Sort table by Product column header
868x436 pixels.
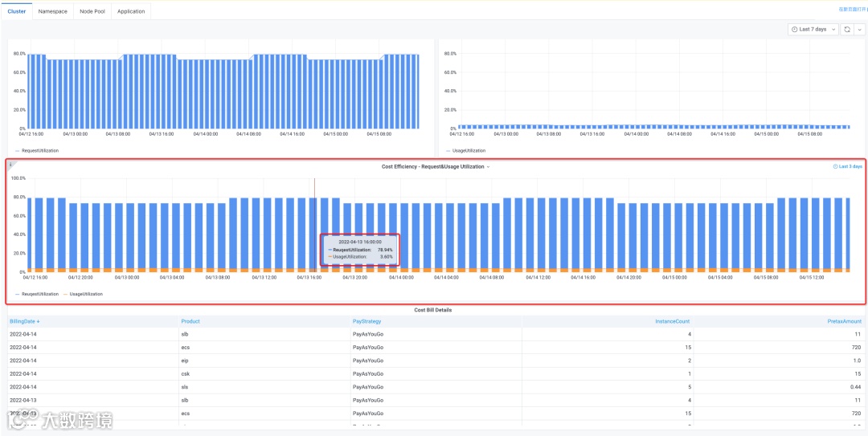click(x=190, y=321)
